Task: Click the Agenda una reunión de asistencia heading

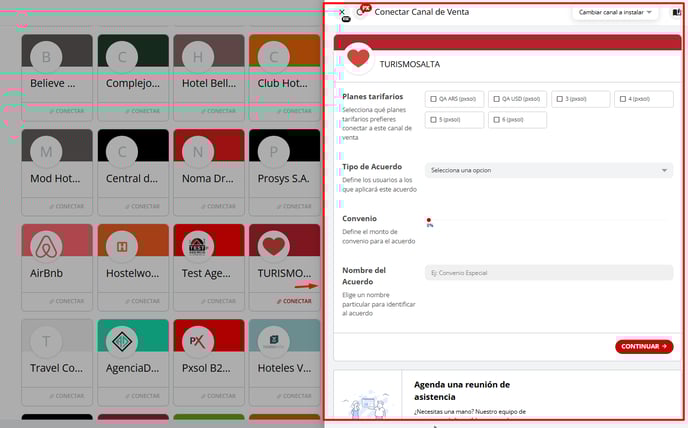Action: [x=462, y=391]
